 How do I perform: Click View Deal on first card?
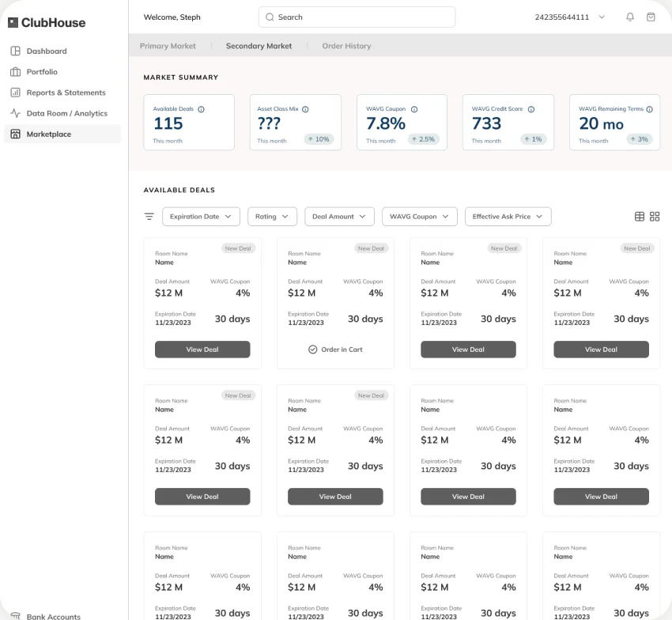click(x=202, y=350)
